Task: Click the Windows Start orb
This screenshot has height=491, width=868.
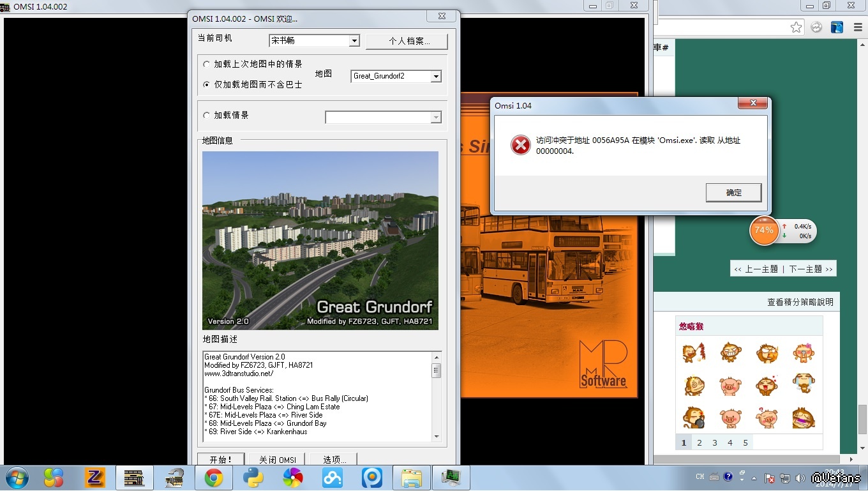Action: [x=16, y=478]
